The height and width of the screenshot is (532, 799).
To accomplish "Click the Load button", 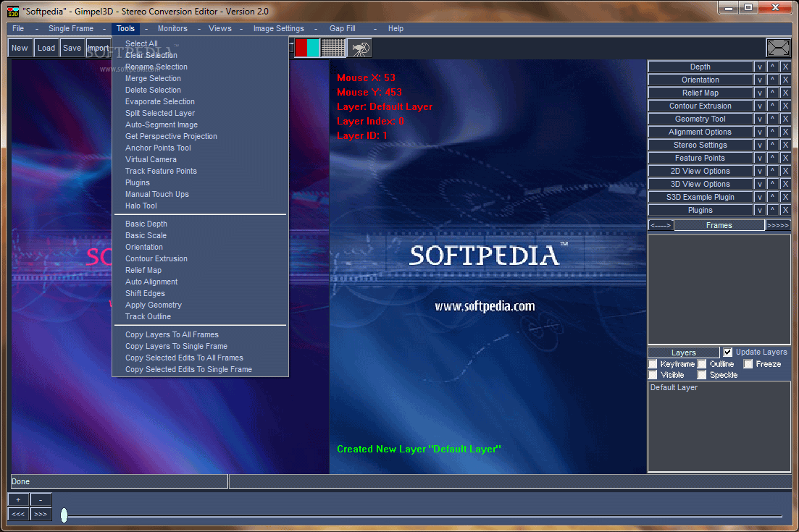I will point(46,48).
